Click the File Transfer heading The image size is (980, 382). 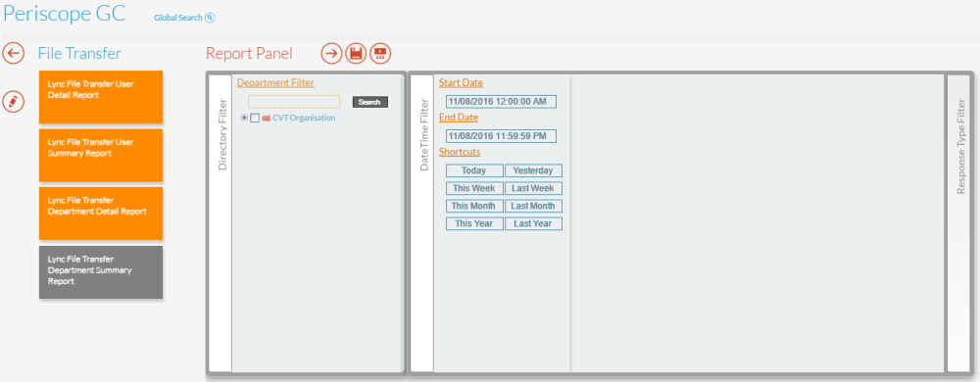[79, 53]
